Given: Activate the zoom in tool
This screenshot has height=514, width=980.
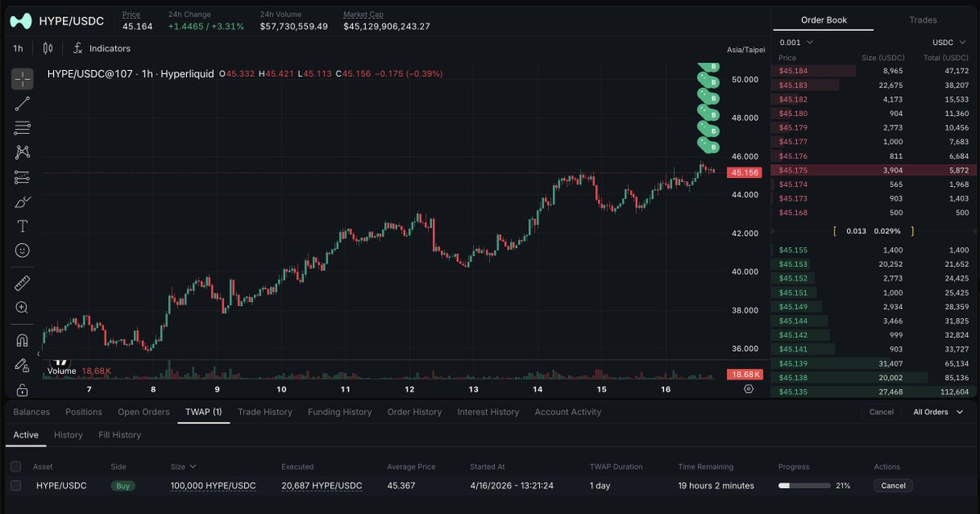Looking at the screenshot, I should (x=22, y=308).
